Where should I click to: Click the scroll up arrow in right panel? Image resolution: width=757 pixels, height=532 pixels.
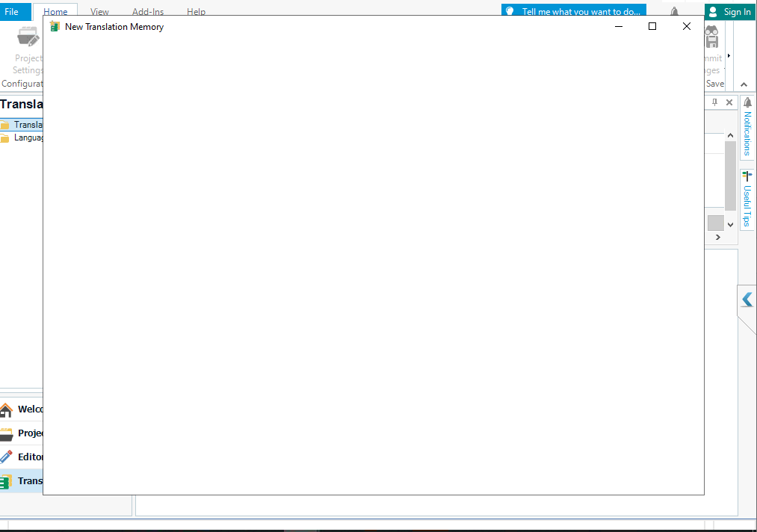tap(730, 136)
